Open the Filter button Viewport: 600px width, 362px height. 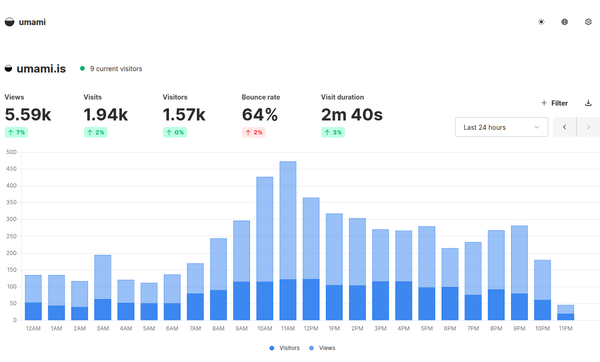point(554,103)
